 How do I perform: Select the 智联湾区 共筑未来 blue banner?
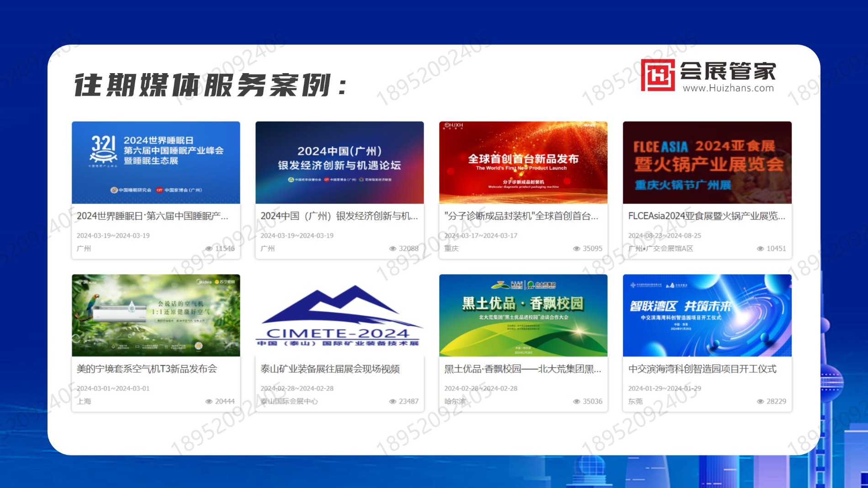[x=707, y=315]
